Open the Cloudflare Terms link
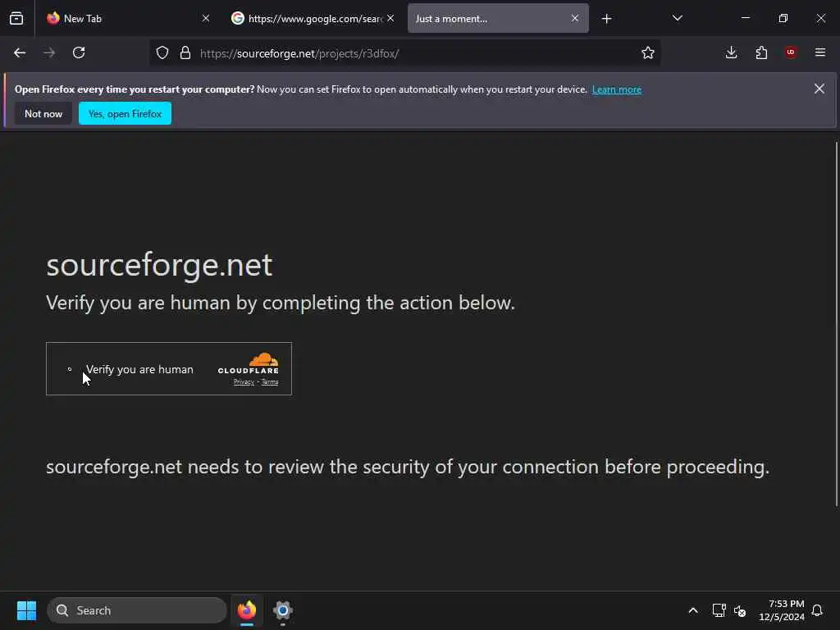Image resolution: width=840 pixels, height=630 pixels. point(269,382)
